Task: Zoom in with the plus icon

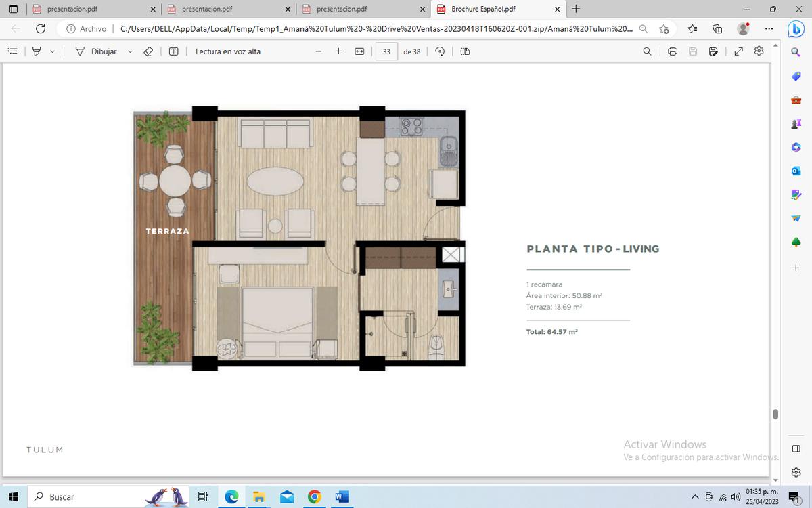Action: click(x=338, y=51)
